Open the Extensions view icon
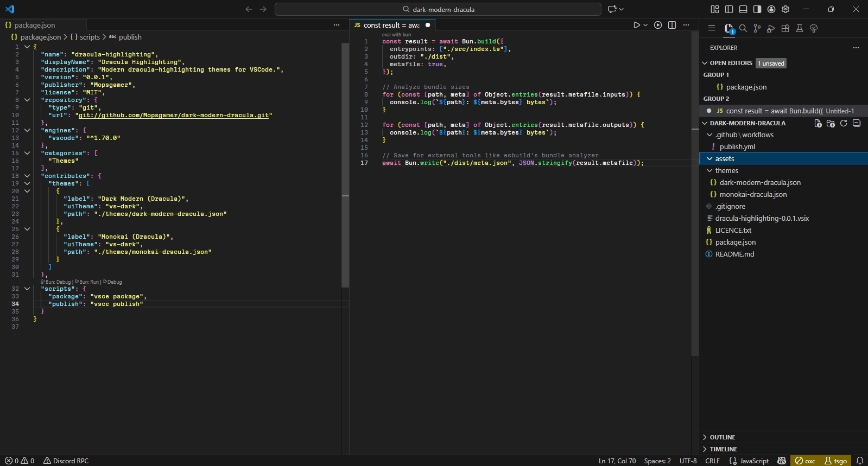The height and width of the screenshot is (466, 868). [x=785, y=28]
